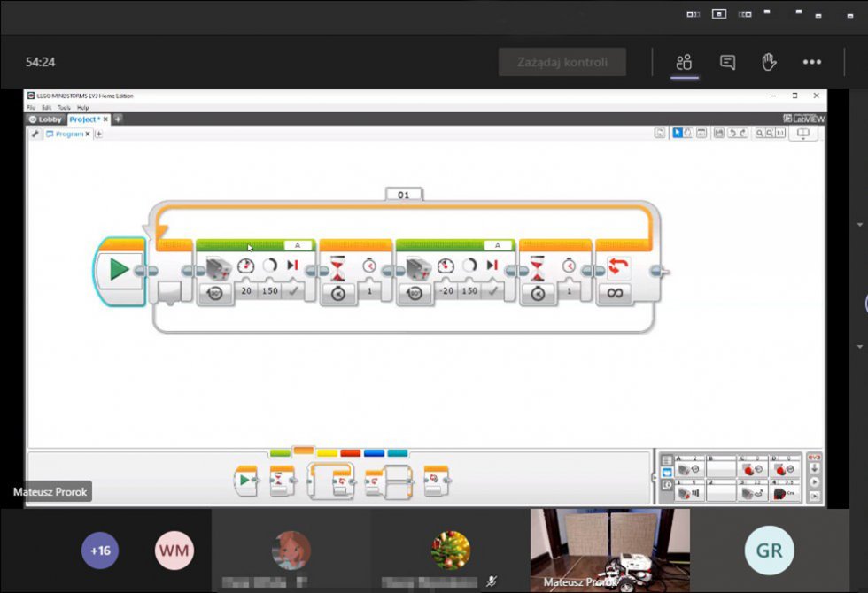Switch to the Lobby tab
This screenshot has height=593, width=868.
tap(46, 119)
